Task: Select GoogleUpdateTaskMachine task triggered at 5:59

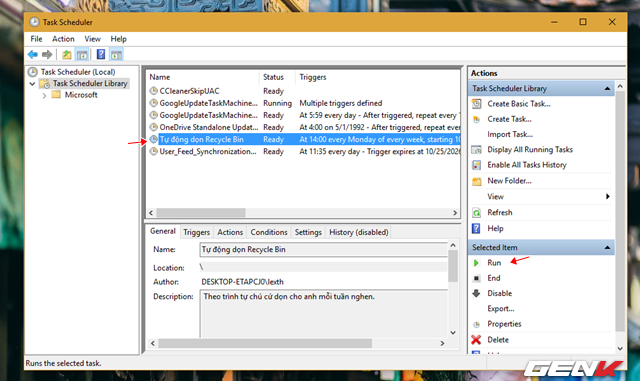Action: 304,115
